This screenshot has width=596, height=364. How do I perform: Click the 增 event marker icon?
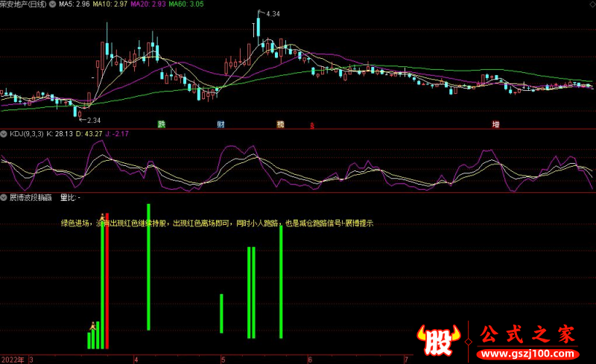(495, 124)
